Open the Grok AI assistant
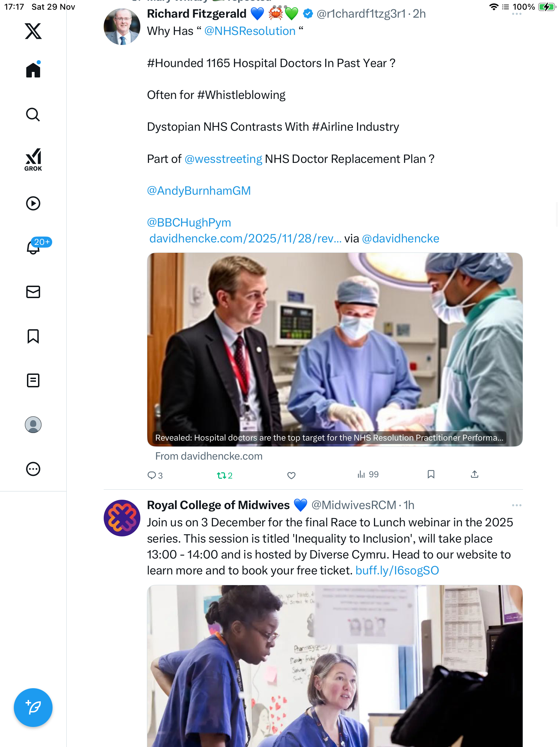Viewport: 560px width, 747px height. tap(33, 159)
